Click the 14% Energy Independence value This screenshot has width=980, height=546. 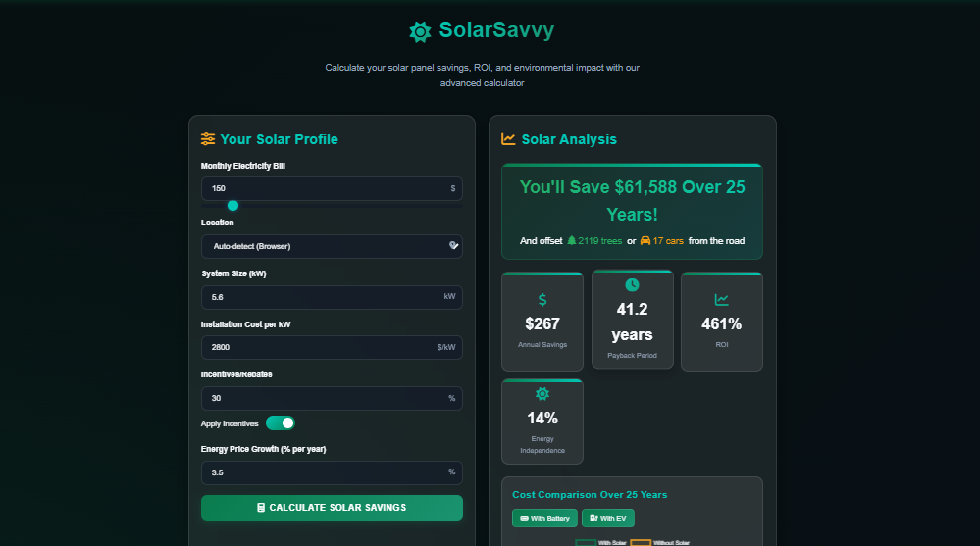tap(542, 418)
